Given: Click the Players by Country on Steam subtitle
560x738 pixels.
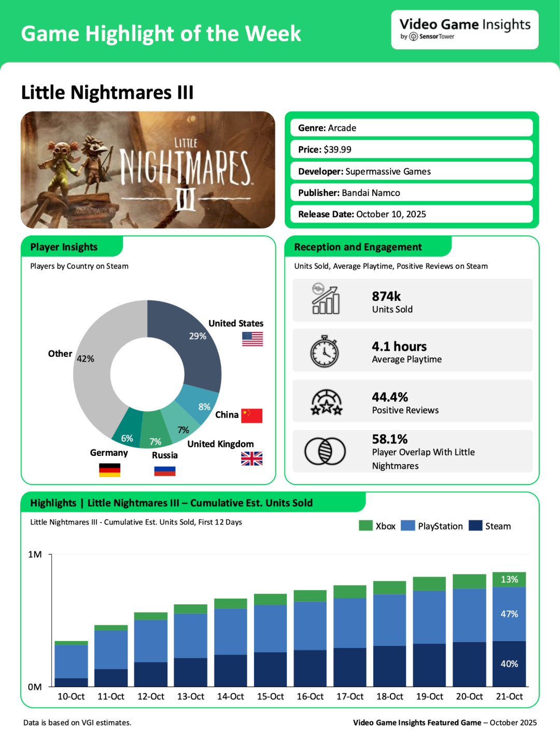Looking at the screenshot, I should tap(79, 266).
